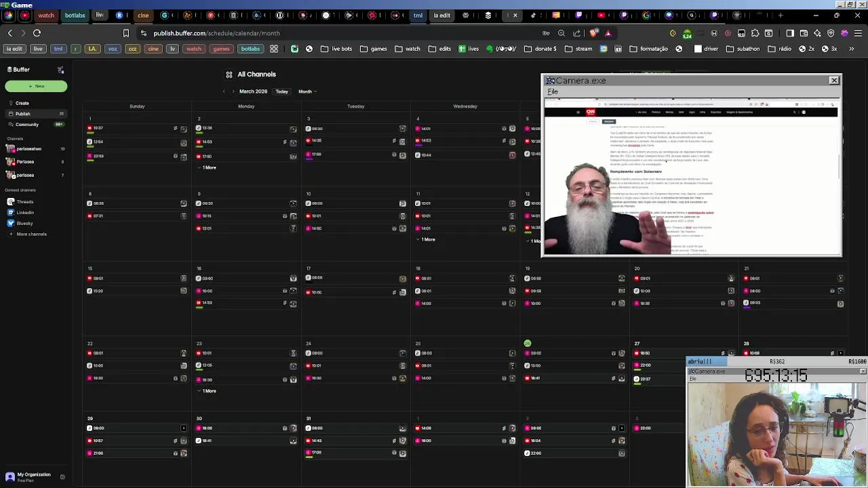Click More channels plus link
868x488 pixels.
tap(27, 234)
